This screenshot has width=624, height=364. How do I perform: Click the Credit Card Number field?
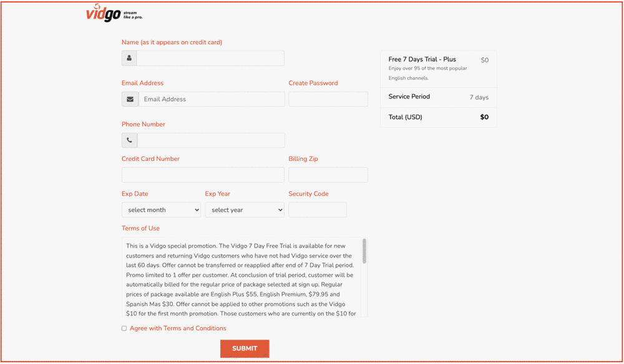[x=203, y=175]
